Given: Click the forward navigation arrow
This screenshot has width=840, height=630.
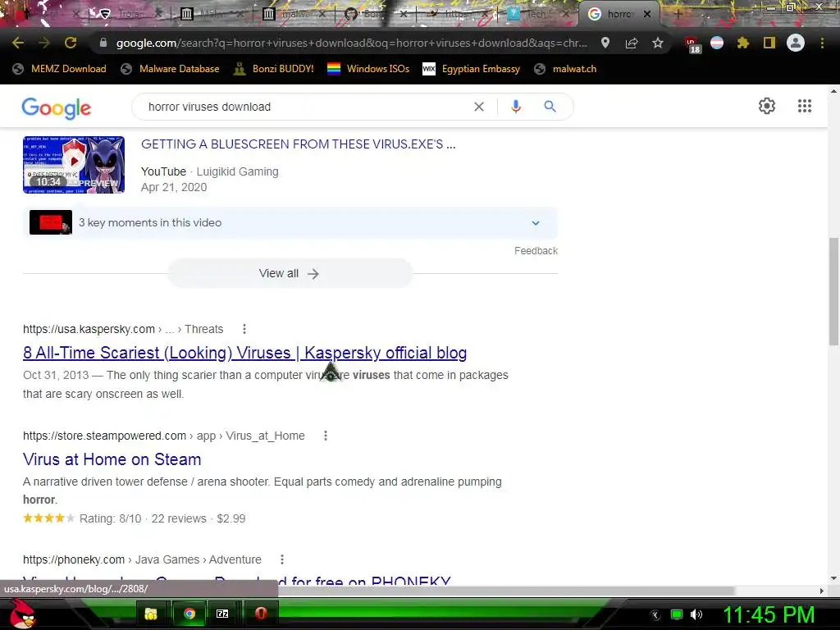Looking at the screenshot, I should click(x=44, y=43).
